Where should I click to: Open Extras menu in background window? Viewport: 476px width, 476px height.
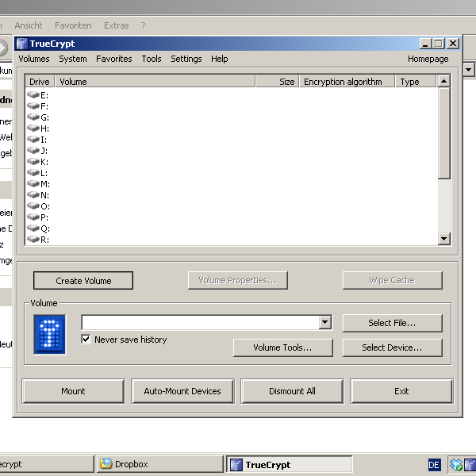(x=117, y=25)
